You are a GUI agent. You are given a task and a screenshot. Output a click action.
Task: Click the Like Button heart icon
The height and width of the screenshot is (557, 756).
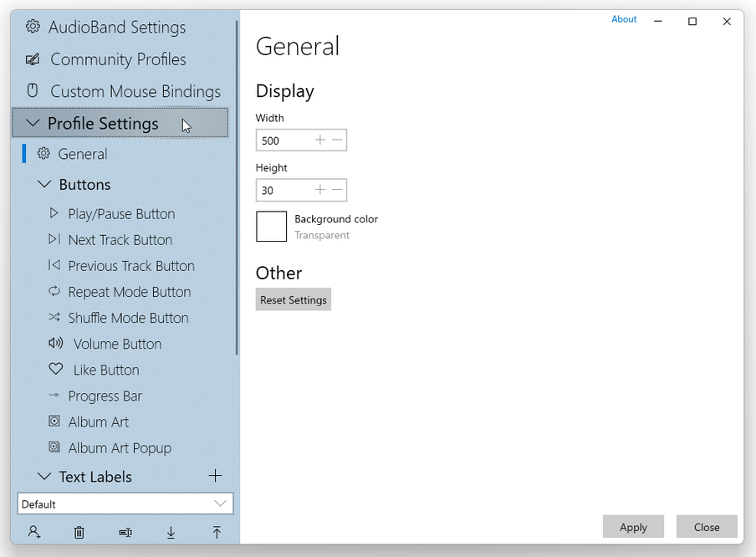56,369
